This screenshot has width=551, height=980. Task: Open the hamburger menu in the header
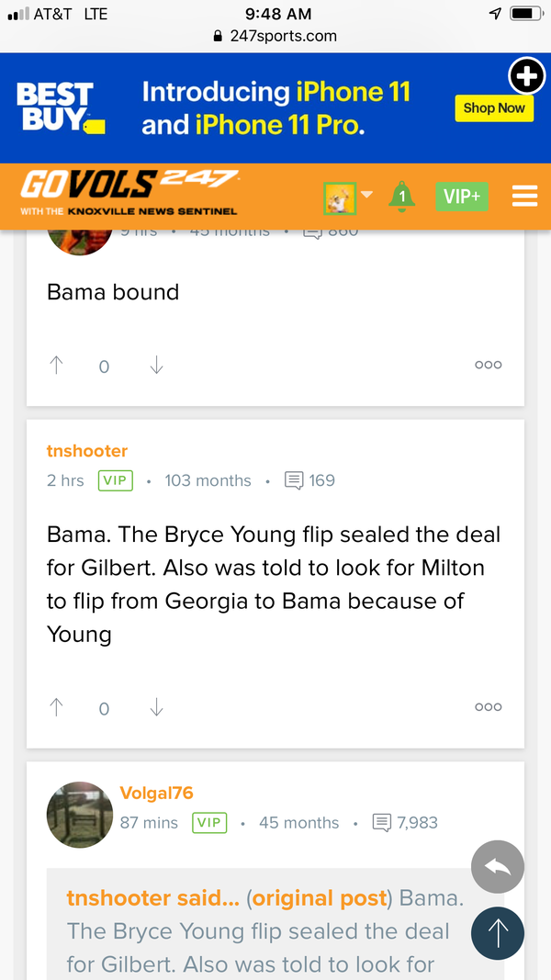(524, 196)
